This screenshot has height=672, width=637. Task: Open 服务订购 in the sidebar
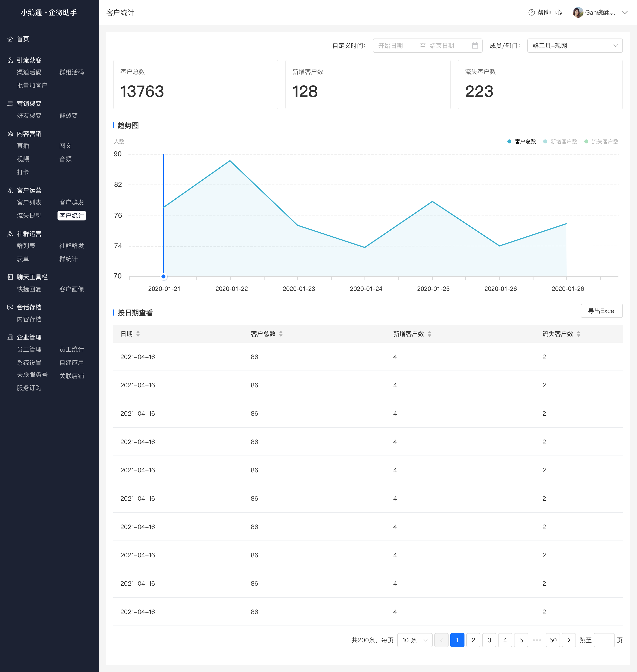pyautogui.click(x=29, y=388)
